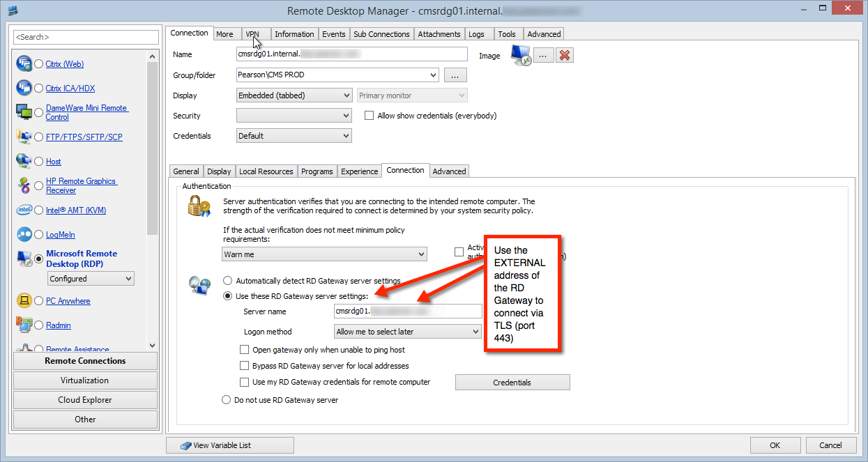Click the PC Anywhere icon
Viewport: 868px width, 462px height.
point(24,301)
